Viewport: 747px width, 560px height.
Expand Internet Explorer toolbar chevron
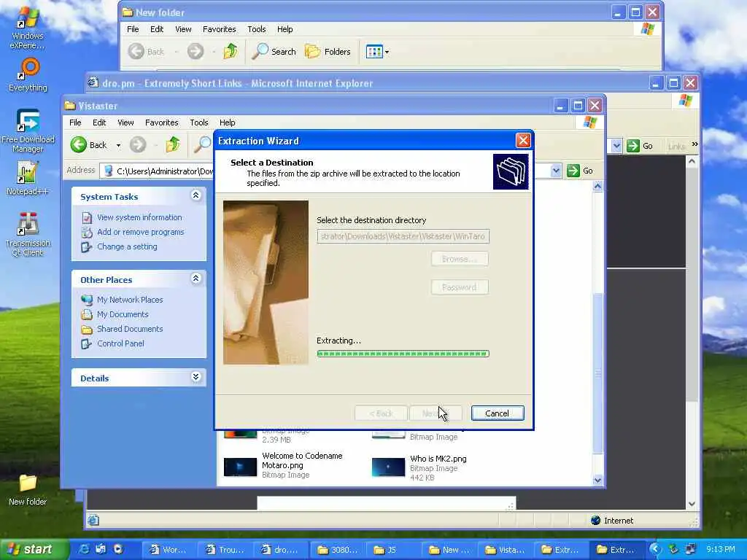pos(694,144)
